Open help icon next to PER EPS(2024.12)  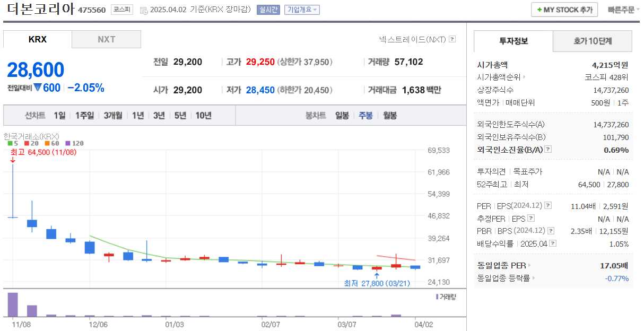(x=548, y=206)
